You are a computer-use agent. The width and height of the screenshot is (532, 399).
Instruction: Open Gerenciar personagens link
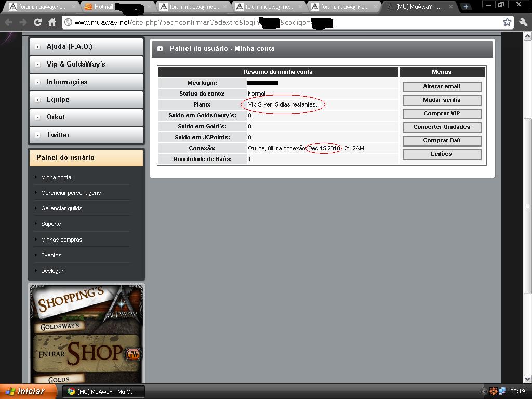71,193
